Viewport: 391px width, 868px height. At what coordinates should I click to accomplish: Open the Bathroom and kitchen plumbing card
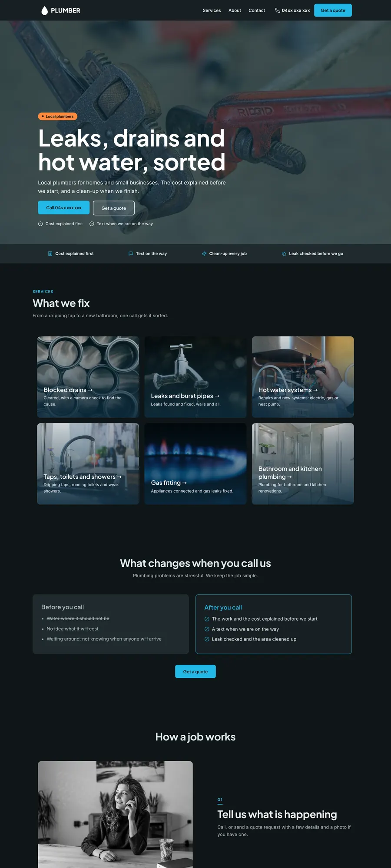pos(303,464)
